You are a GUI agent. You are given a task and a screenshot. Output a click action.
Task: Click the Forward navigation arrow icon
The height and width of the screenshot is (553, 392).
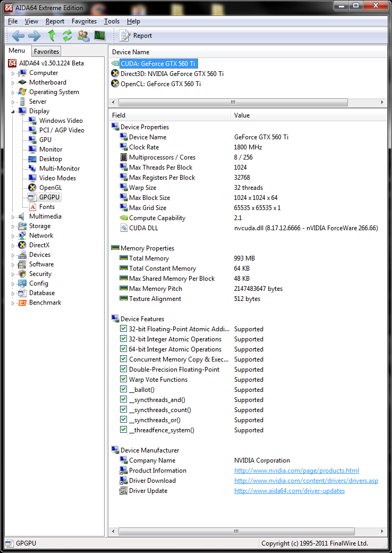35,36
